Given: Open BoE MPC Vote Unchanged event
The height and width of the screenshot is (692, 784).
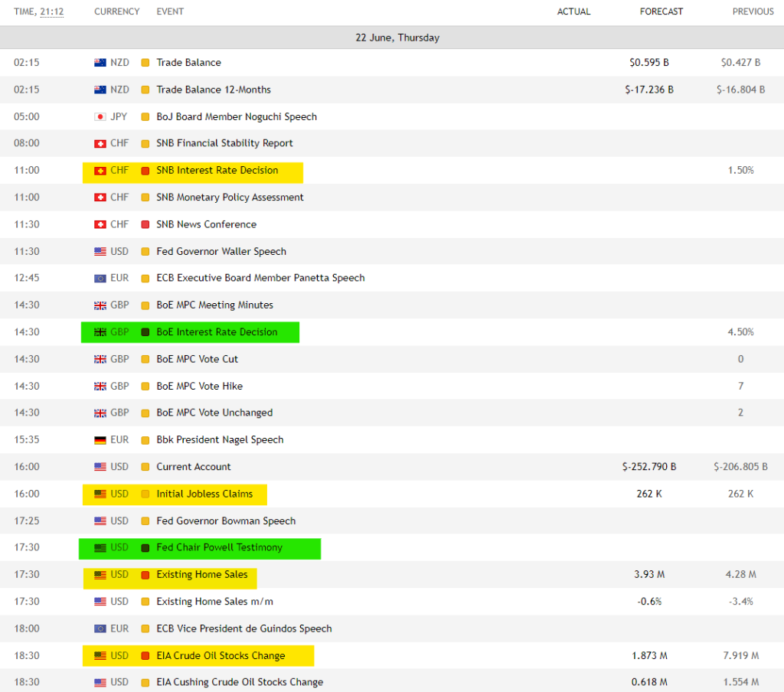Looking at the screenshot, I should pos(214,413).
